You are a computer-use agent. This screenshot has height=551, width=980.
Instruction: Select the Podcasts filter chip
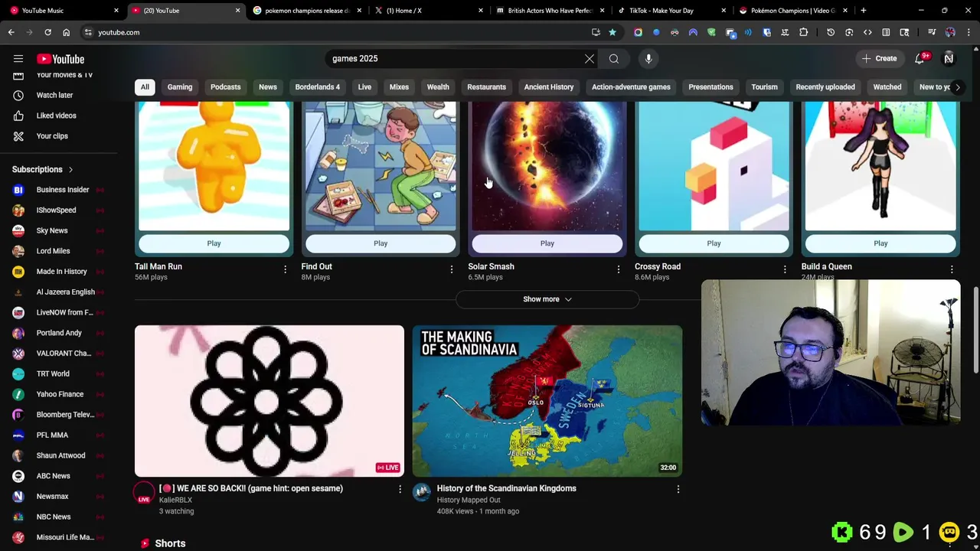coord(225,87)
